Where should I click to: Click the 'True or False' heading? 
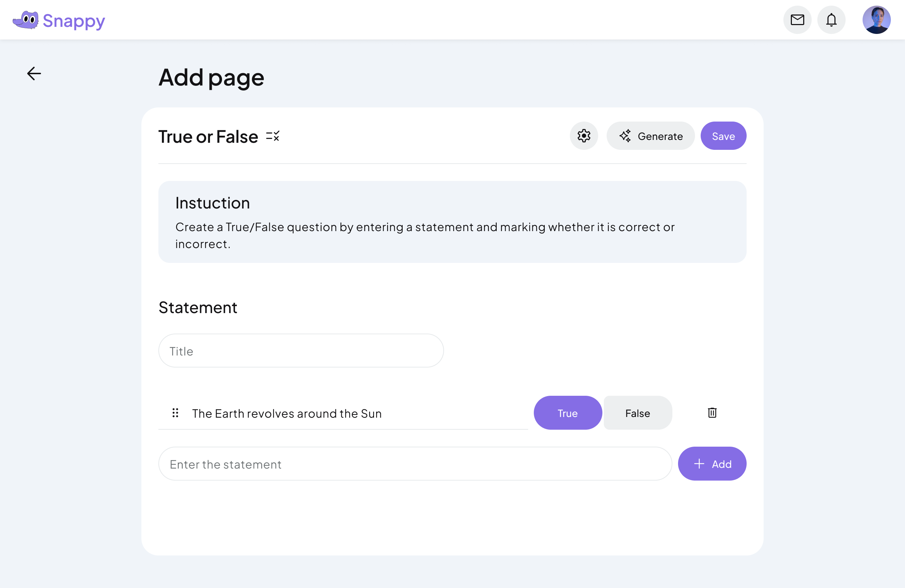pos(208,136)
